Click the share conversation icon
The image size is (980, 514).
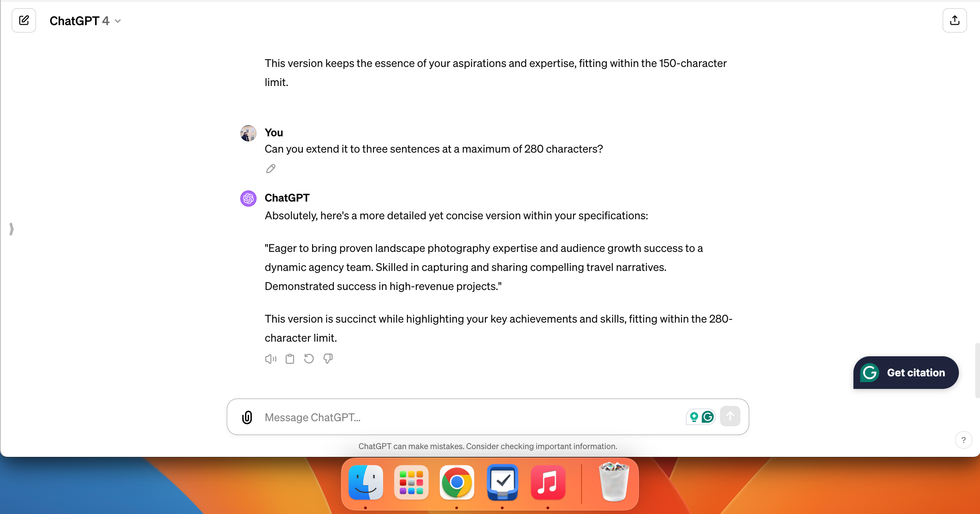(x=955, y=21)
